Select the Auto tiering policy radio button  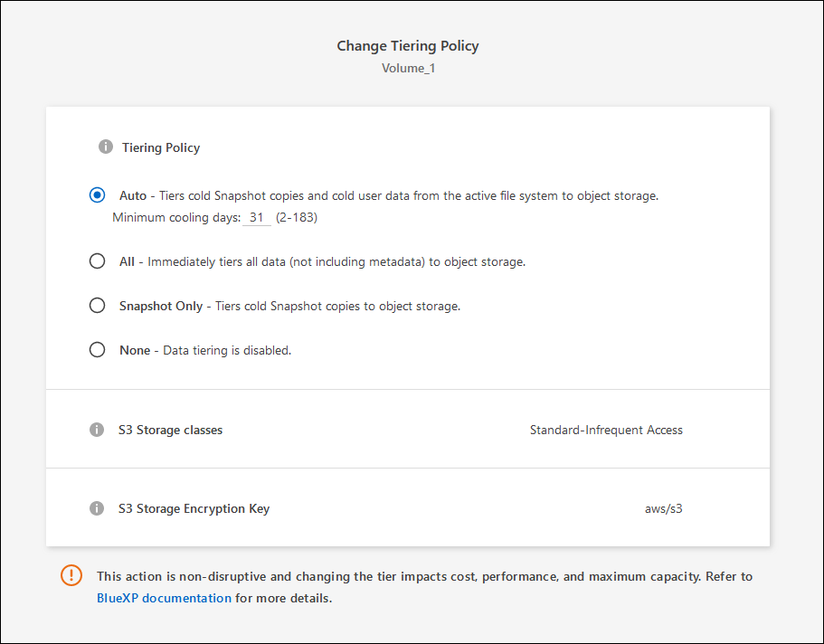pyautogui.click(x=97, y=194)
